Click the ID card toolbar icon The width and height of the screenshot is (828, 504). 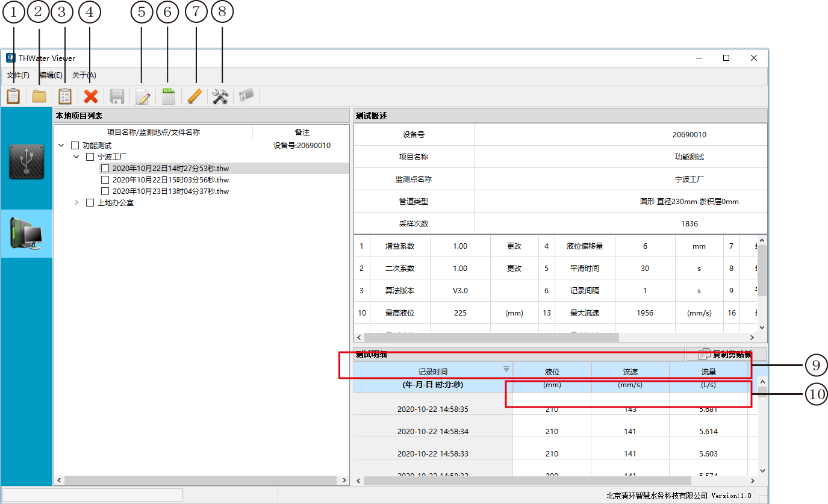[x=246, y=96]
